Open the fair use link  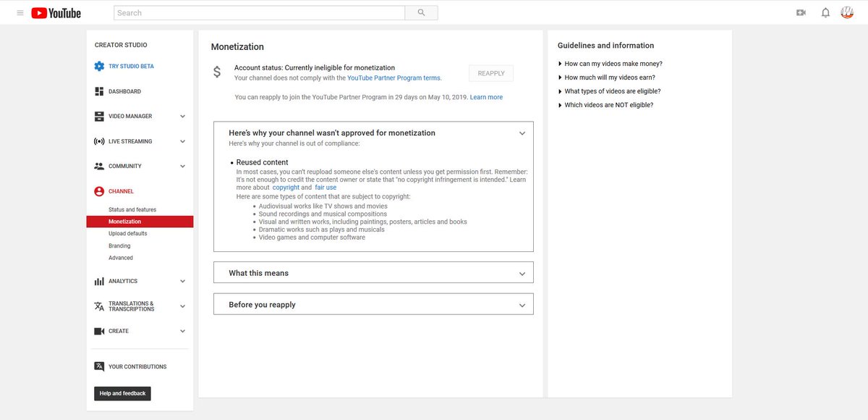pos(325,188)
